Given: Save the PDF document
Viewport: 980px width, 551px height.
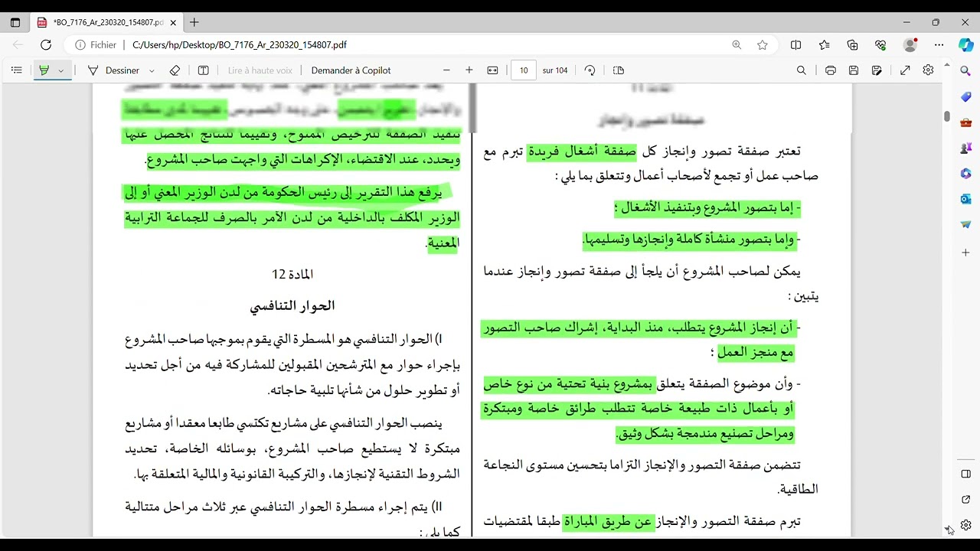Looking at the screenshot, I should pos(854,70).
